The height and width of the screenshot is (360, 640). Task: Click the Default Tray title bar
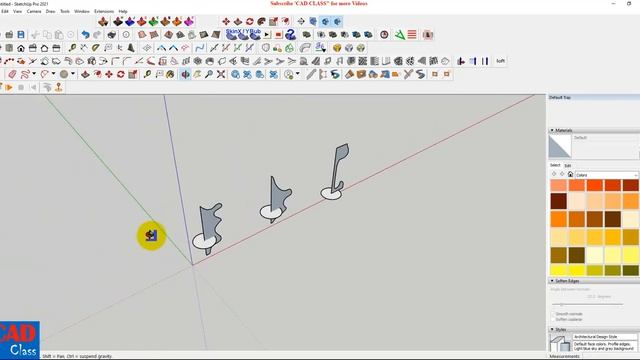[593, 98]
